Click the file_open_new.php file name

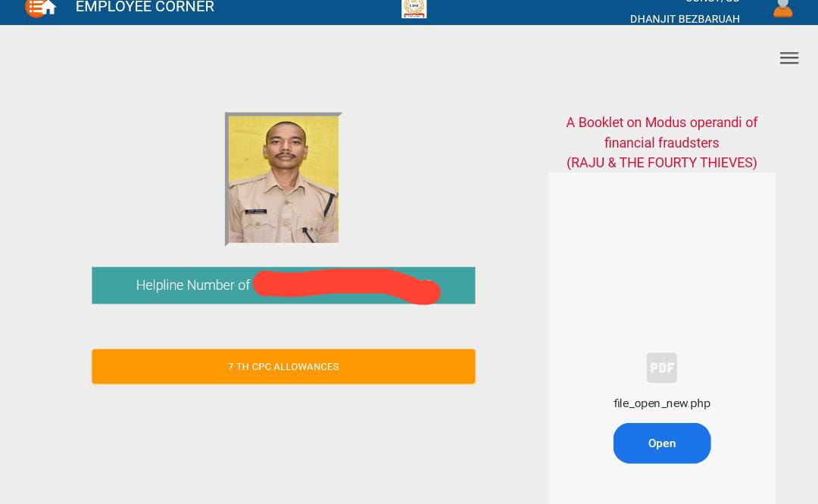pyautogui.click(x=661, y=403)
